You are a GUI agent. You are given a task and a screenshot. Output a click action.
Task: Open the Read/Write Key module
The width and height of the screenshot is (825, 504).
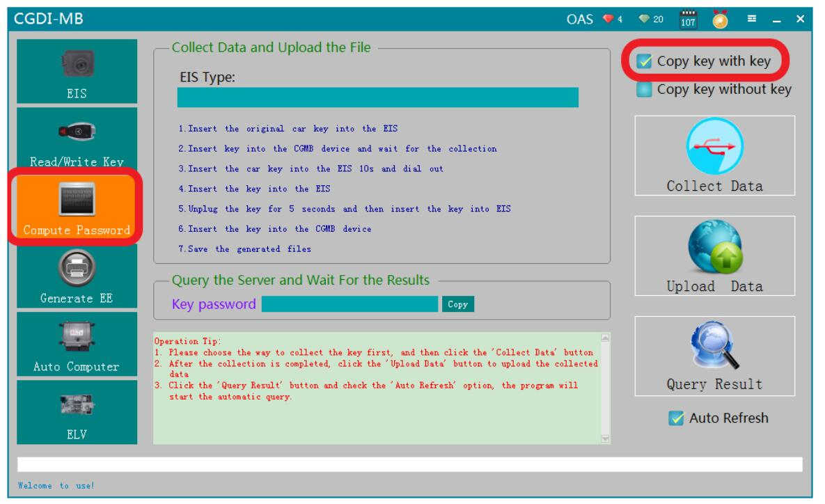[x=77, y=139]
